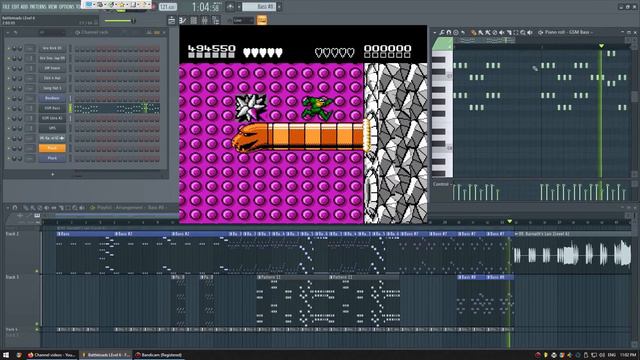Image resolution: width=640 pixels, height=360 pixels.
Task: Click GSM Bass channel volume knob
Action: pos(20,108)
